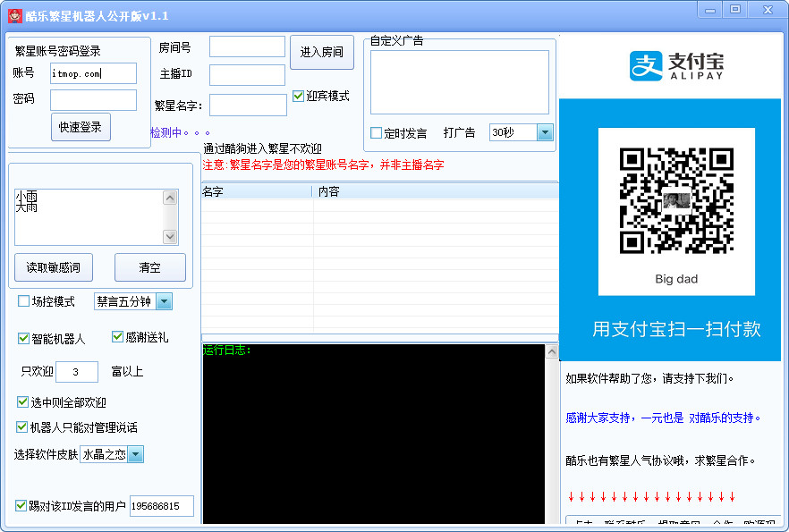Uncheck the 智能机器人 option
This screenshot has width=789, height=532.
point(23,338)
